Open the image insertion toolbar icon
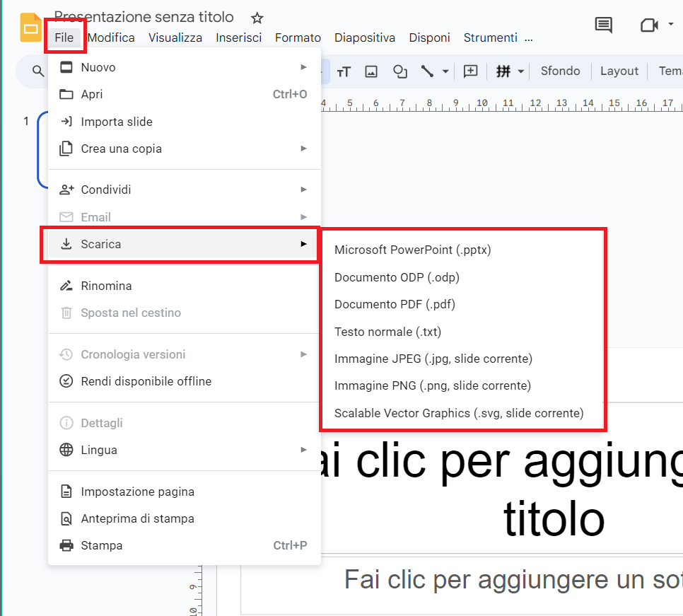This screenshot has width=683, height=616. (x=371, y=71)
